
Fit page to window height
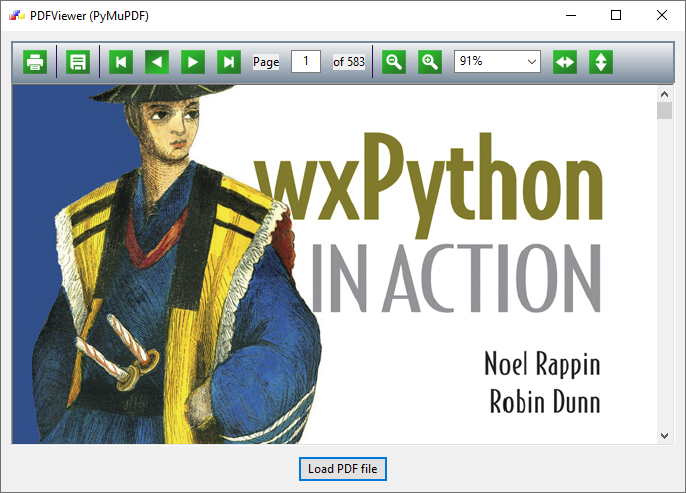[x=601, y=62]
